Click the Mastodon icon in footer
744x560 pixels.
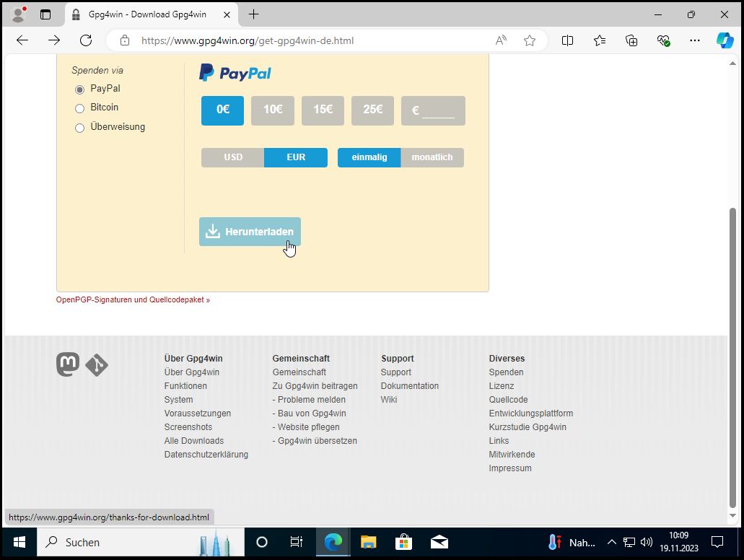tap(68, 364)
